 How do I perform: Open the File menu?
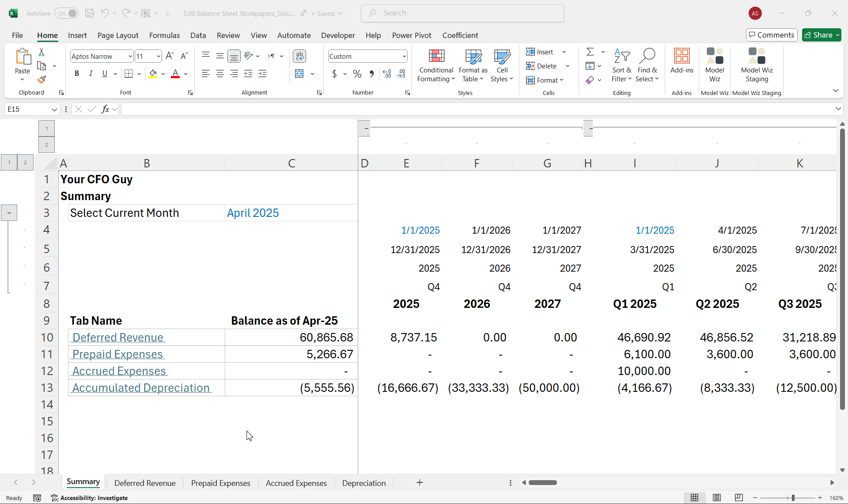coord(17,35)
